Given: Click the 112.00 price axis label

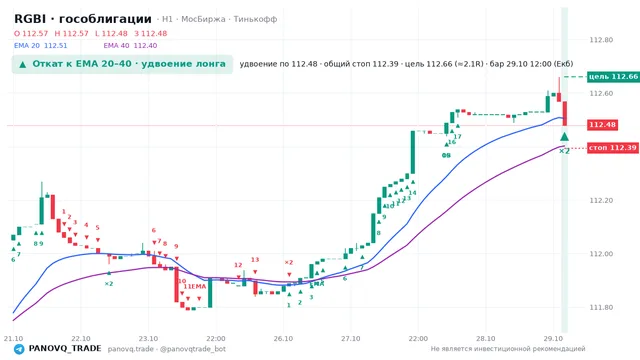Looking at the screenshot, I should (601, 254).
